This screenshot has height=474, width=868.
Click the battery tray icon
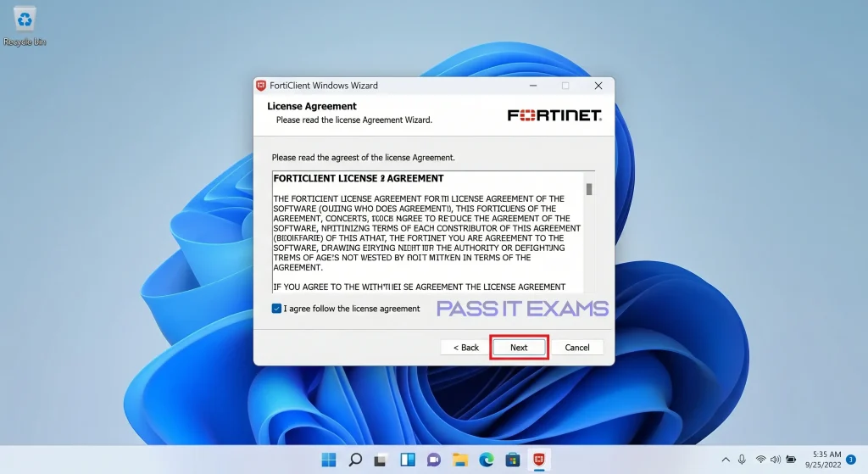(791, 460)
